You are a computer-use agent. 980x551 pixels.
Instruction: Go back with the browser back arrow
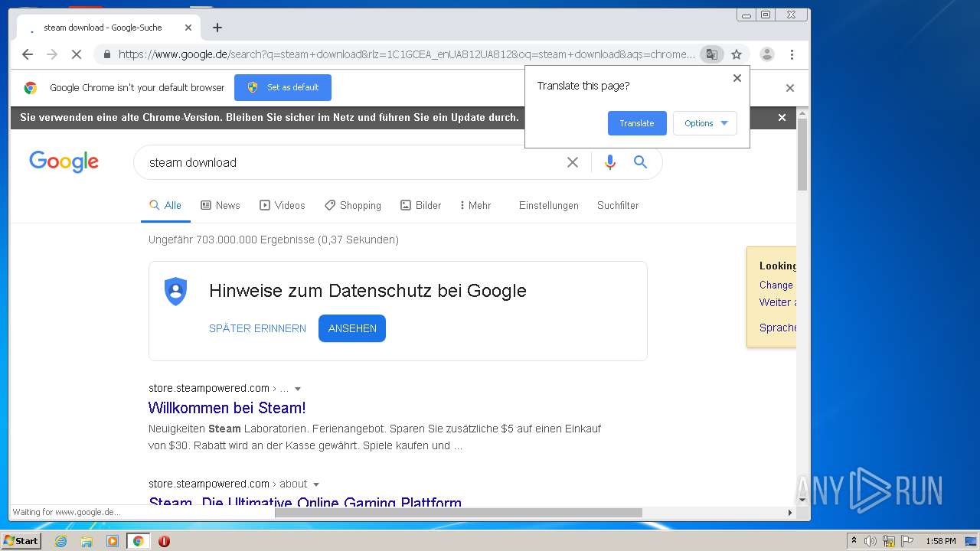(x=28, y=54)
